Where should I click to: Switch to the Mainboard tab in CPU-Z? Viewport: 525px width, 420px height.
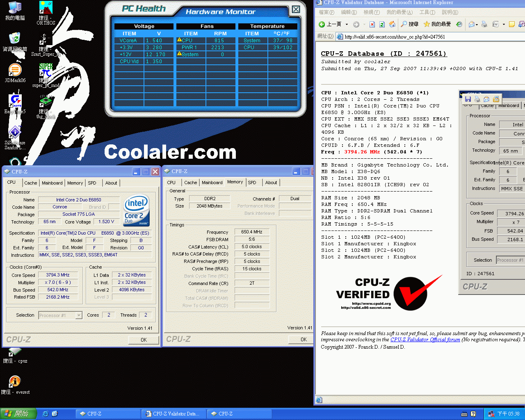click(x=52, y=183)
